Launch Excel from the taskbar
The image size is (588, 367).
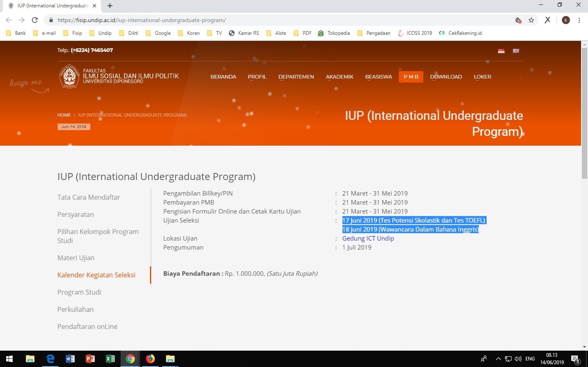110,359
